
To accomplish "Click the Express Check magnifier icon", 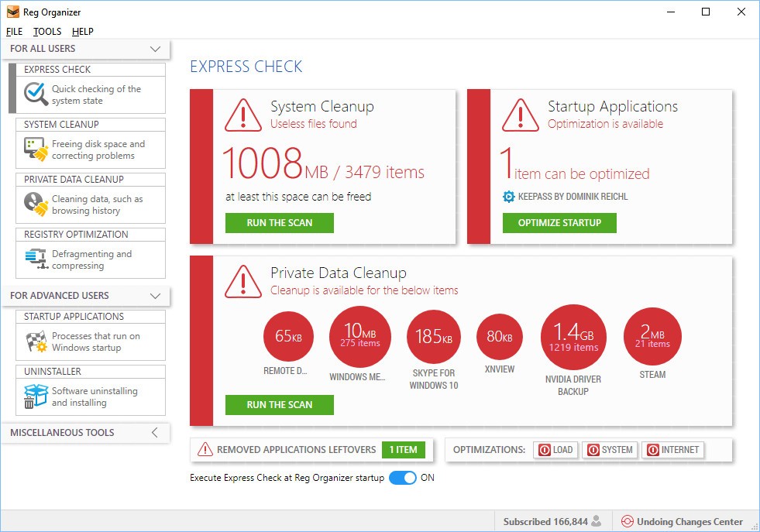I will point(36,94).
